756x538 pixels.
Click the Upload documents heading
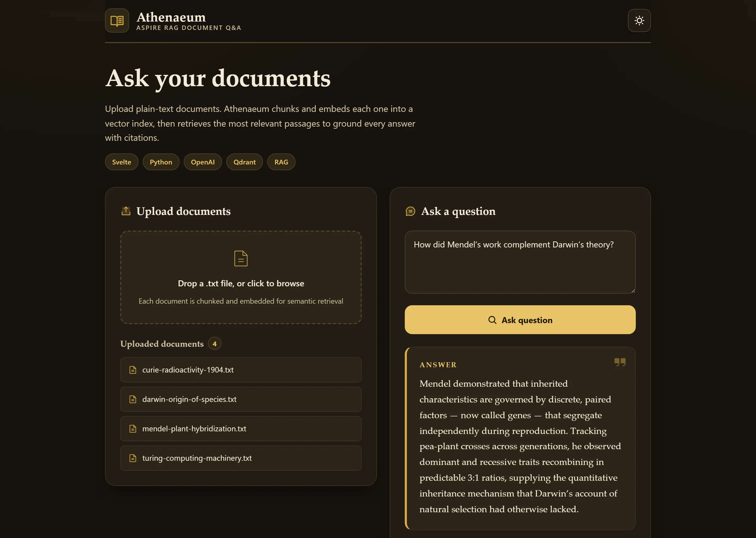pos(183,211)
